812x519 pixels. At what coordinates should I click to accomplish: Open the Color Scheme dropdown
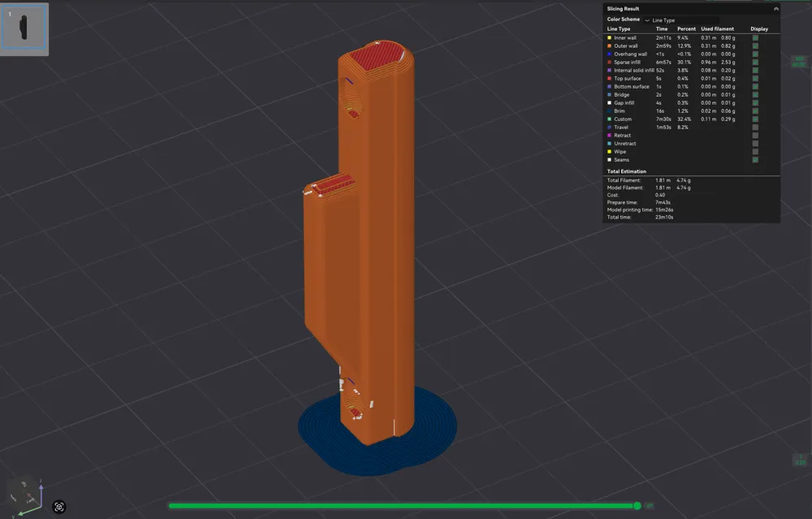(x=647, y=19)
